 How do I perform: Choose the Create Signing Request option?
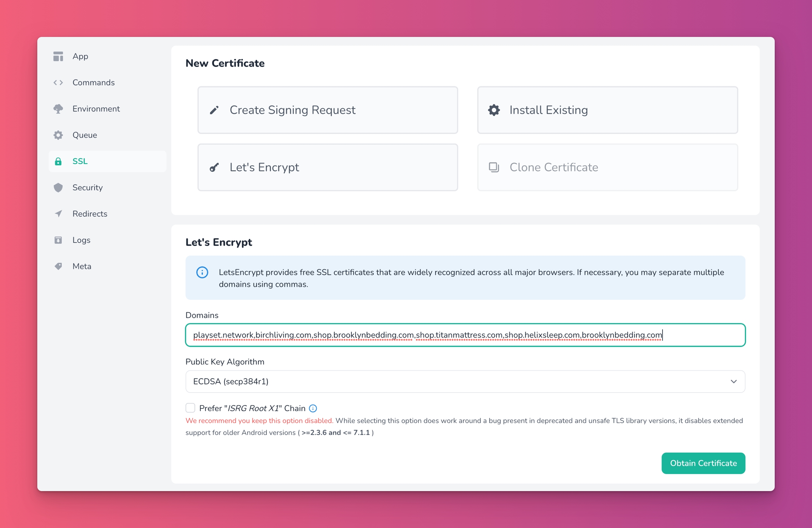(328, 110)
